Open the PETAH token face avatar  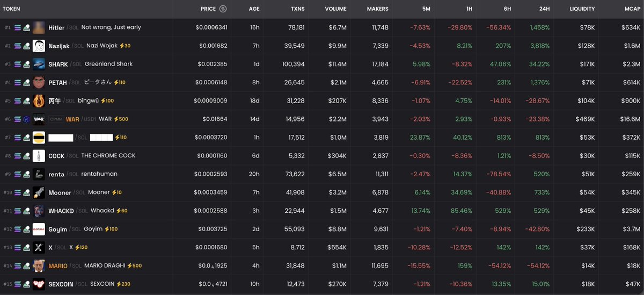(39, 82)
